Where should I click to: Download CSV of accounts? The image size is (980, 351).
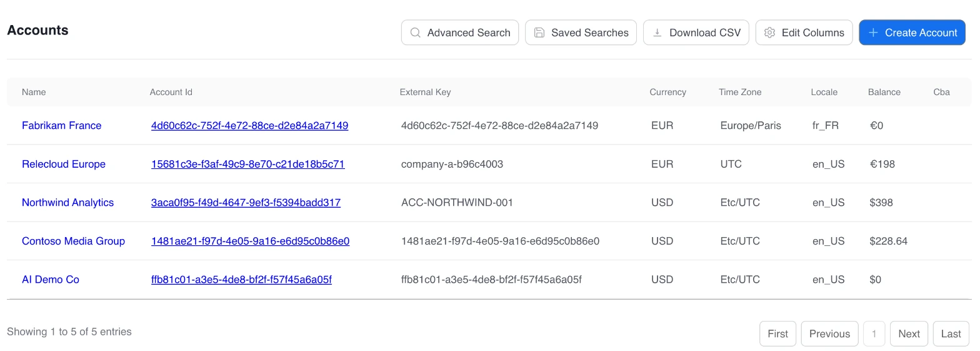696,33
